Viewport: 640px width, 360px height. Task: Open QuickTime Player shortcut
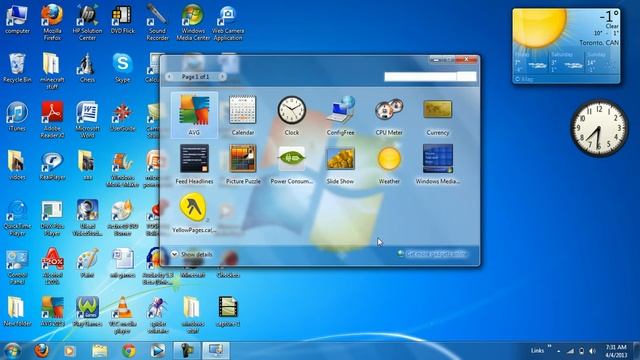(17, 218)
